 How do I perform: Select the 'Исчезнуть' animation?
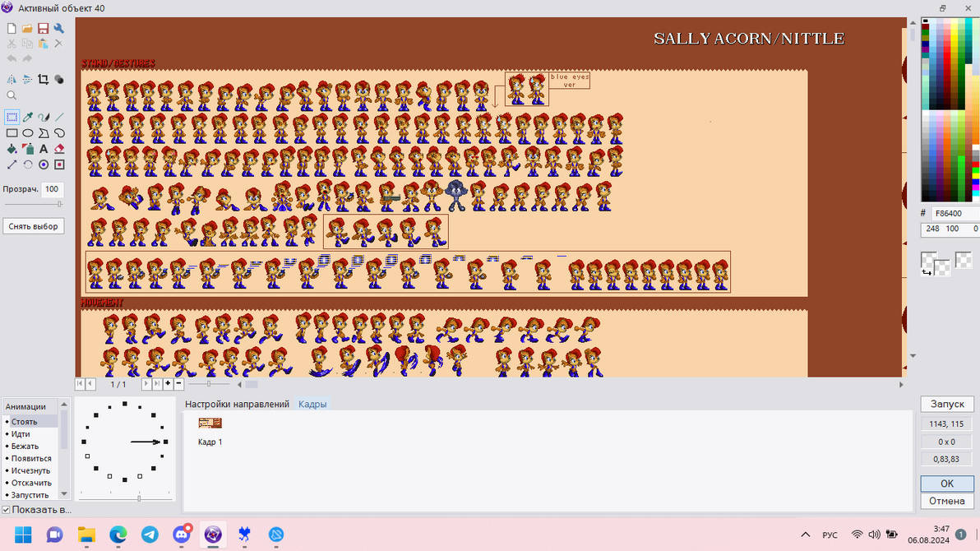tap(30, 470)
